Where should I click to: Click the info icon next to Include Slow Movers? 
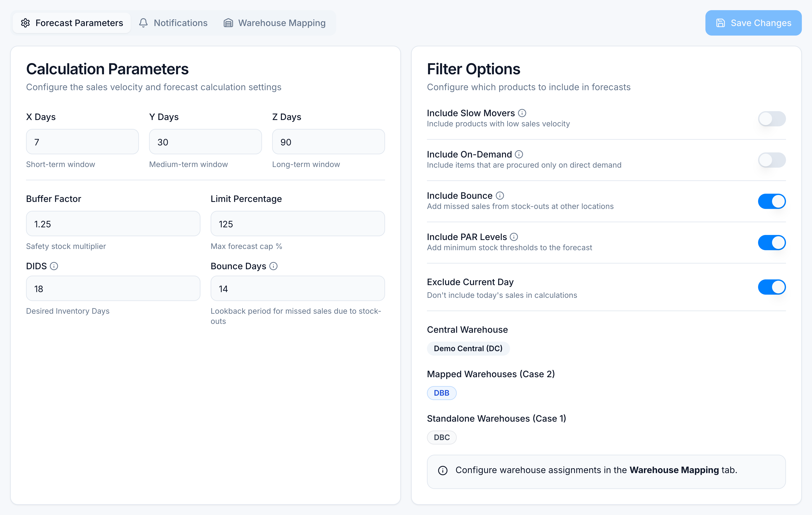pos(522,113)
